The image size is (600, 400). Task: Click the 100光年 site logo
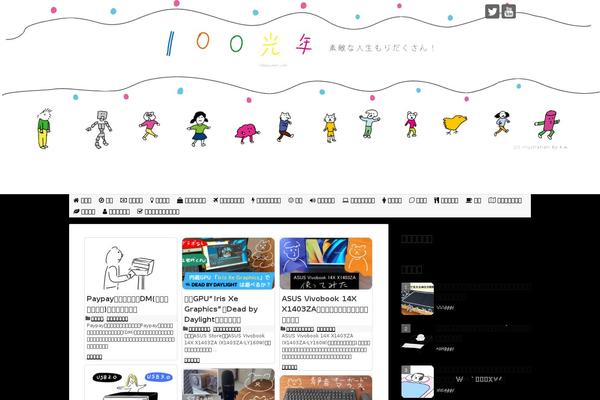tap(240, 44)
